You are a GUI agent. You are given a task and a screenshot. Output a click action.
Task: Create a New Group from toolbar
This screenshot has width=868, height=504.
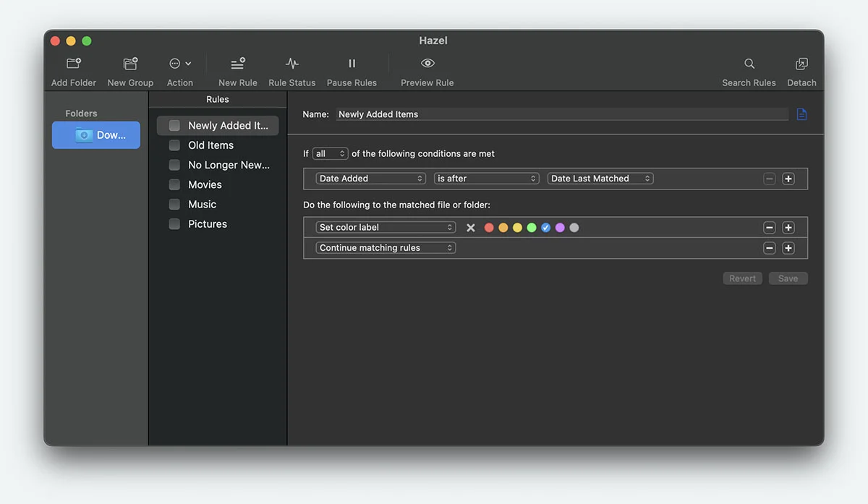[130, 64]
